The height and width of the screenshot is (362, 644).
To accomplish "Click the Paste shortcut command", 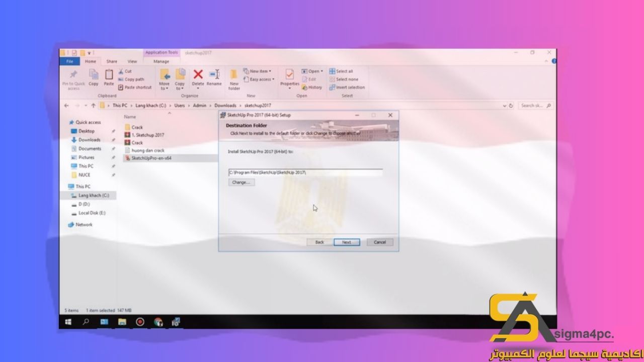I will tap(135, 87).
